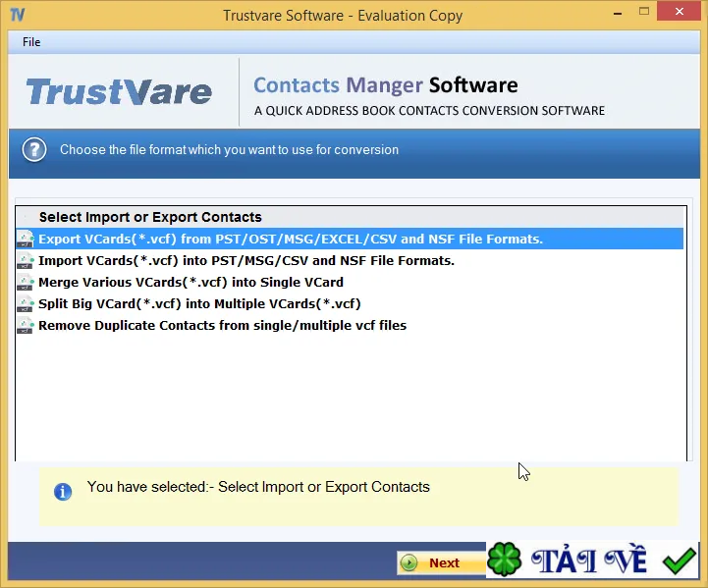Click 'Choose the file format' instruction text

(x=230, y=150)
